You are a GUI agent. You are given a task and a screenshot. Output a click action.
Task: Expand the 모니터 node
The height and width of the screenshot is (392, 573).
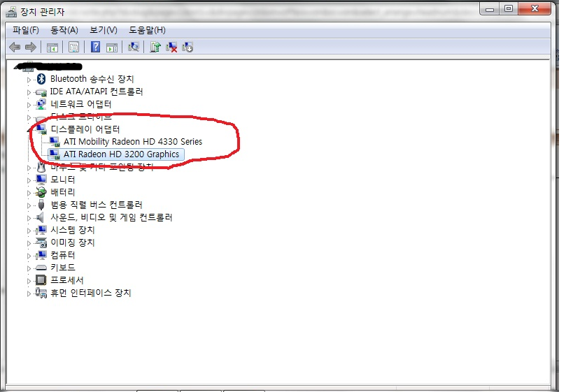pos(29,180)
